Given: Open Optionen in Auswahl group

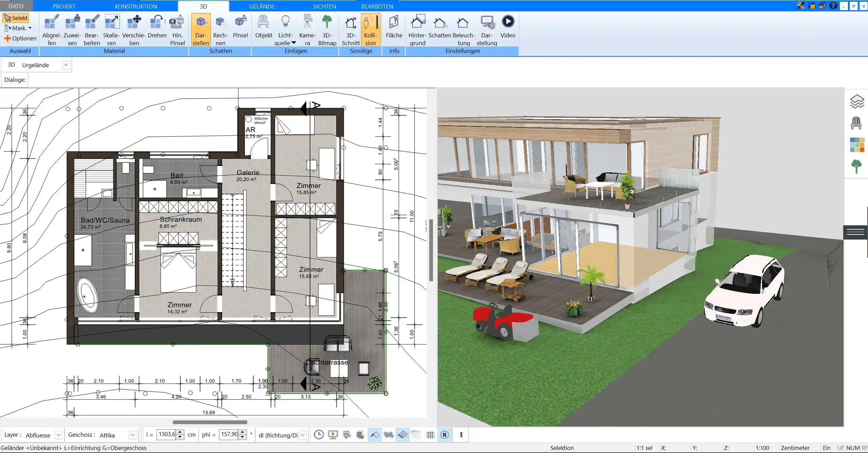Looking at the screenshot, I should [20, 38].
